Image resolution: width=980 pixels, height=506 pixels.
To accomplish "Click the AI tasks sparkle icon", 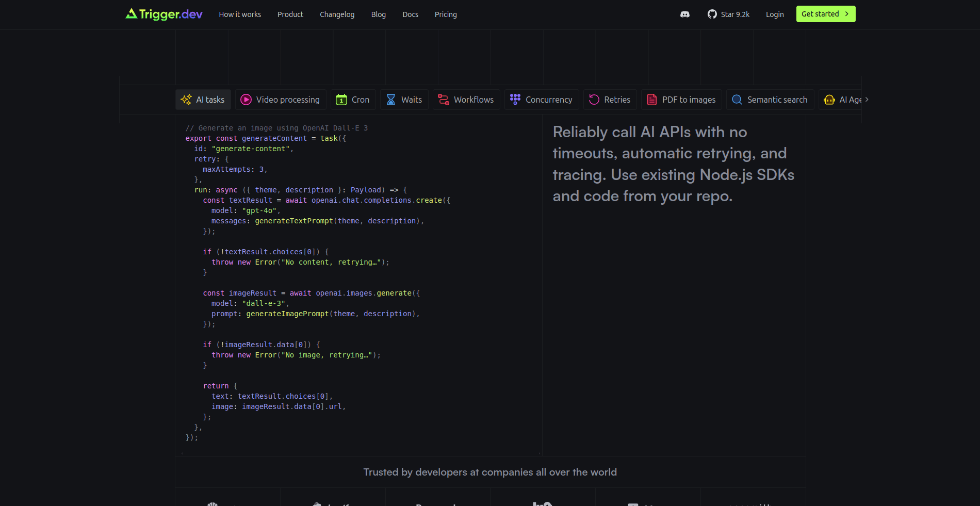I will pyautogui.click(x=186, y=100).
